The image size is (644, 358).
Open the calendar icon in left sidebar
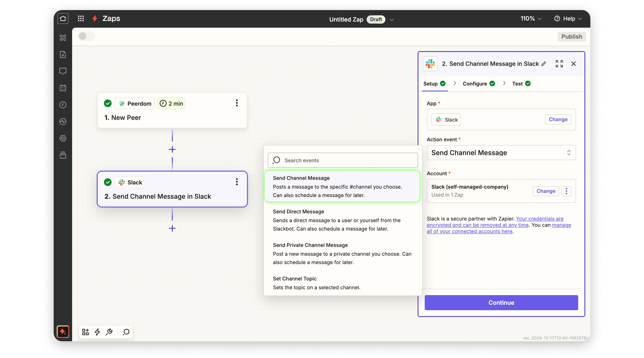click(x=63, y=88)
